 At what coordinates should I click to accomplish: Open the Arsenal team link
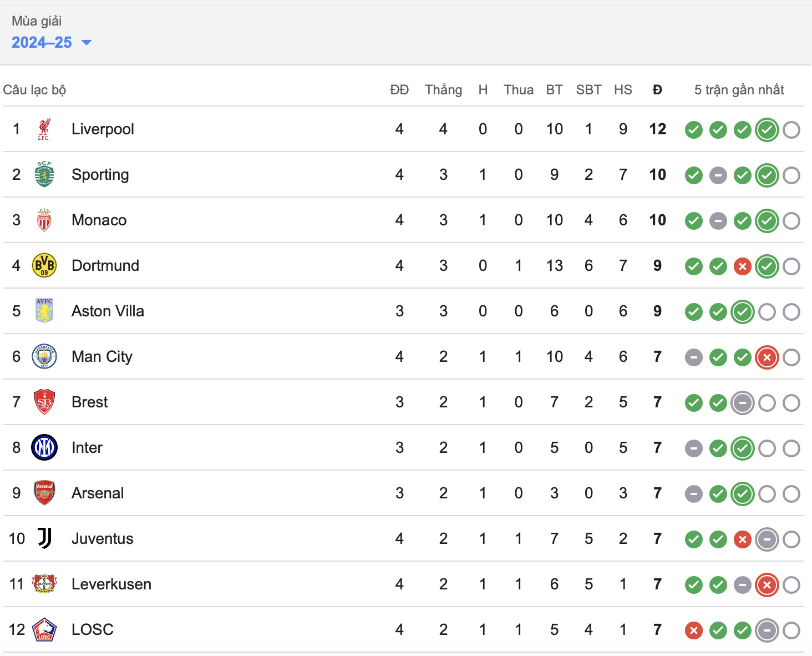pyautogui.click(x=98, y=493)
